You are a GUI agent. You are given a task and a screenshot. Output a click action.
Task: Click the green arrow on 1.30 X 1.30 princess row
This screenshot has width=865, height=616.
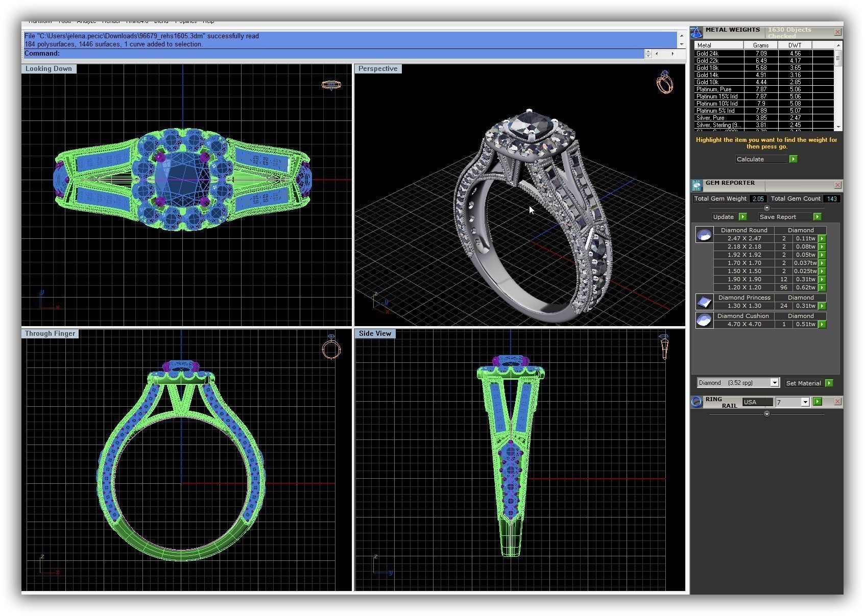[822, 306]
